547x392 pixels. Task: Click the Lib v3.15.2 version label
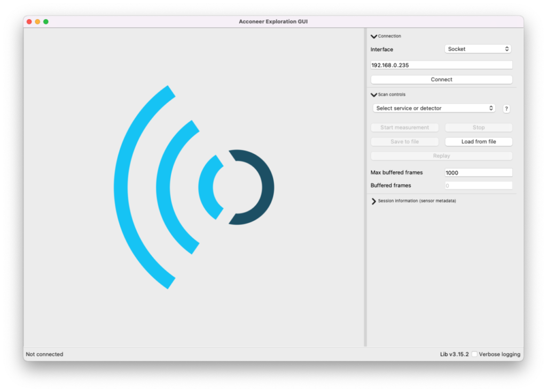coord(454,354)
